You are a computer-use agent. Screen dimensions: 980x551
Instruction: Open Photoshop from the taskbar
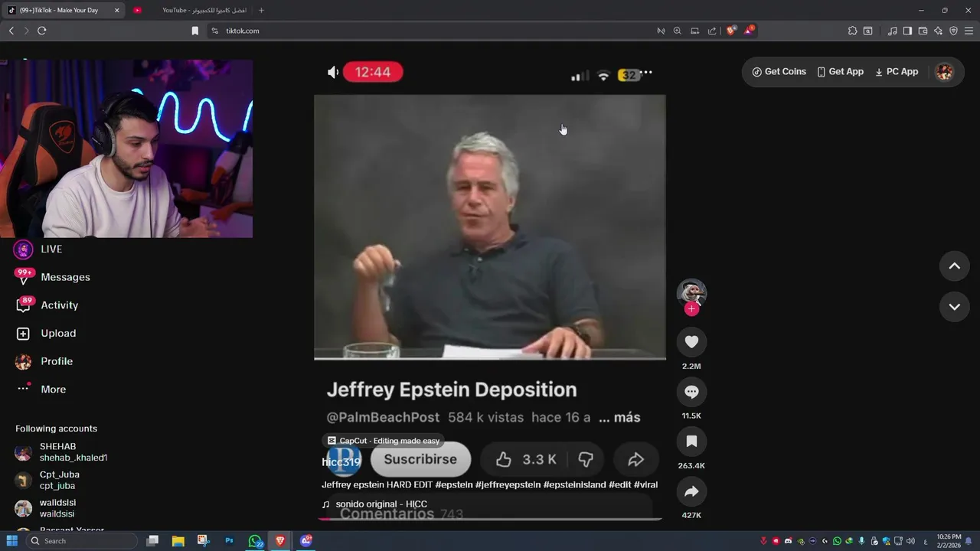(x=229, y=541)
